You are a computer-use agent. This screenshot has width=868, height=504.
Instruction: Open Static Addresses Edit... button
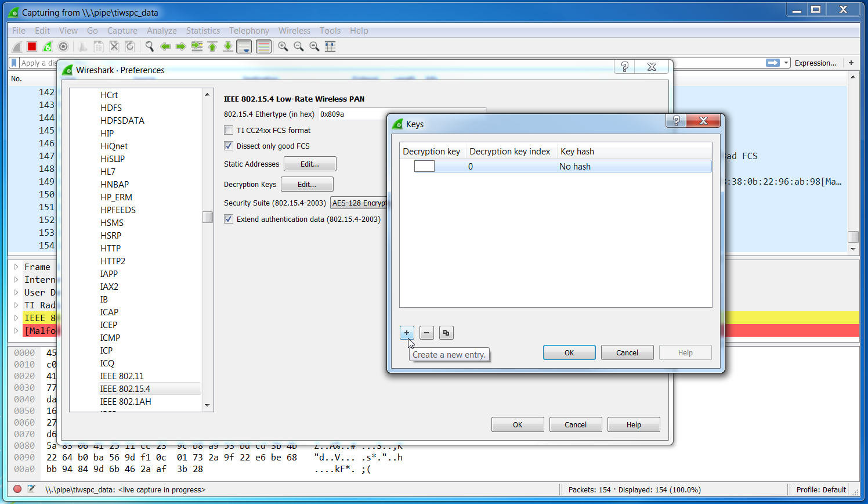310,164
